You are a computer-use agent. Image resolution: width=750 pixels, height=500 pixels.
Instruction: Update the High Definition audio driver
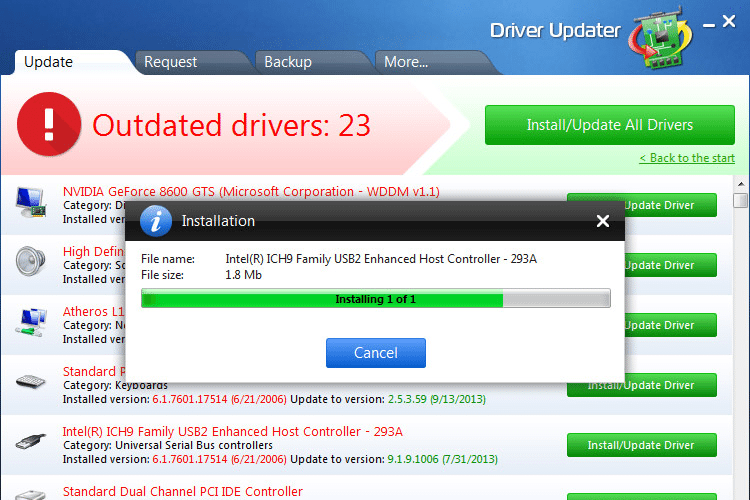coord(671,265)
